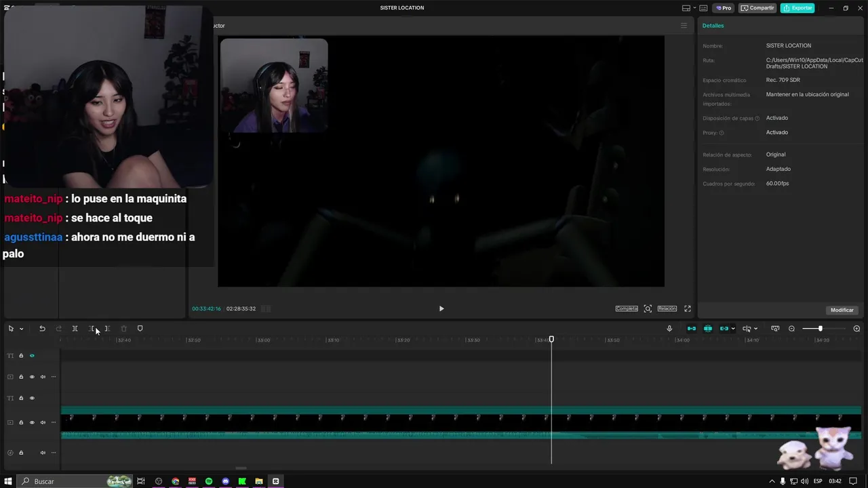This screenshot has width=868, height=488.
Task: Click the Buscar search box in taskbar
Action: pyautogui.click(x=75, y=481)
